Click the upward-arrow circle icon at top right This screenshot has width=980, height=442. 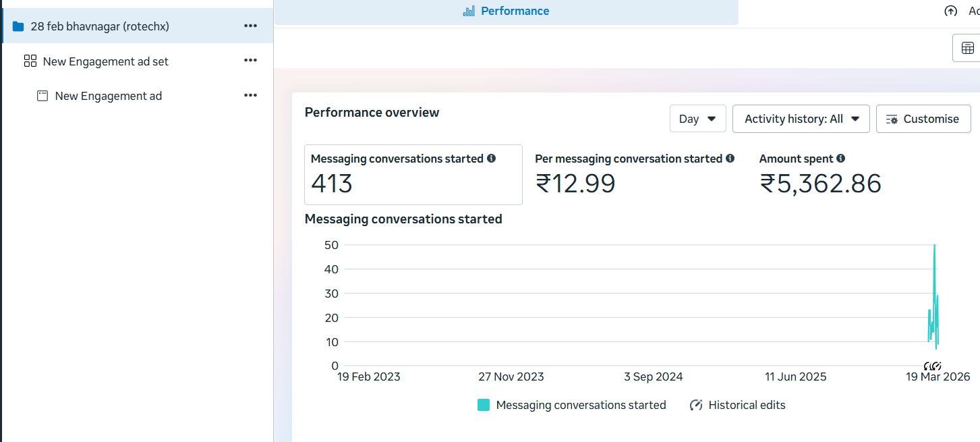click(951, 11)
